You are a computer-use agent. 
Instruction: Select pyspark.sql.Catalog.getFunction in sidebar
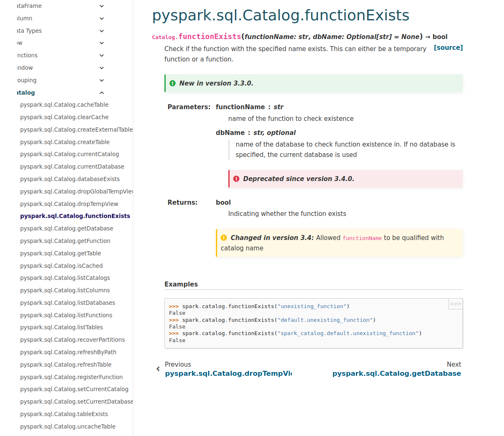65,241
